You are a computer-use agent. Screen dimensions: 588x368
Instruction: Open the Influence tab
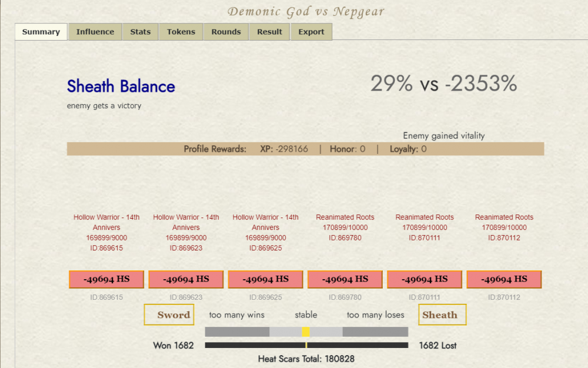tap(95, 32)
